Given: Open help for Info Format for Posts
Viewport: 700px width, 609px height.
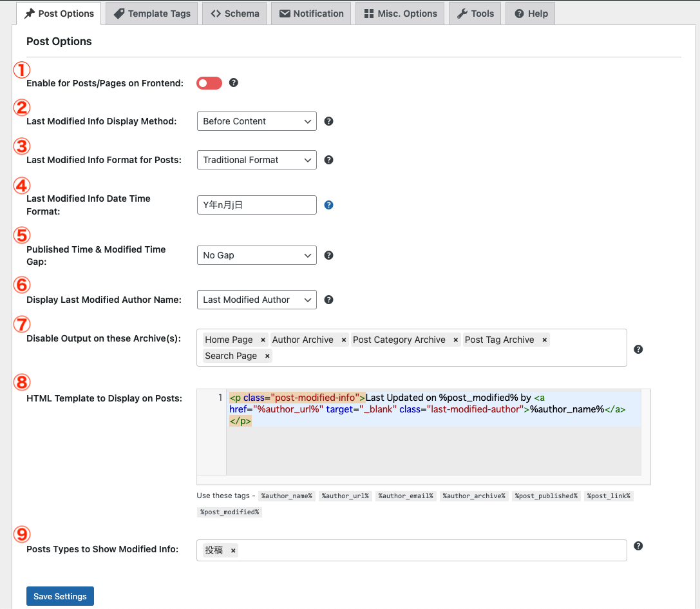Looking at the screenshot, I should pos(328,159).
